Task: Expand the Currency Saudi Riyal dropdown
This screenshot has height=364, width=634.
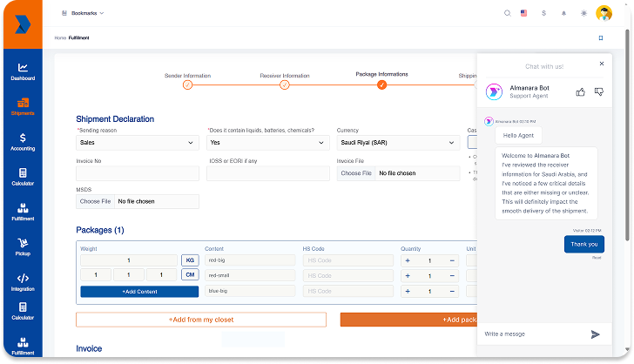Action: (x=397, y=142)
